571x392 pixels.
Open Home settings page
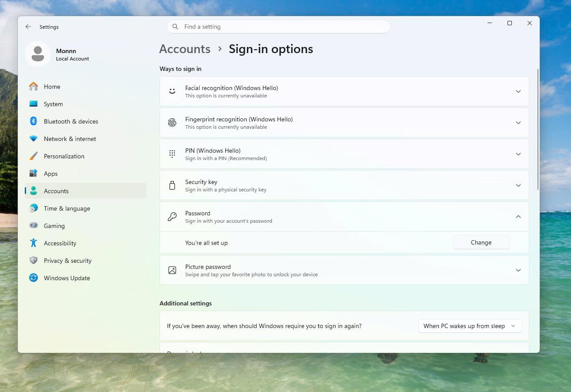[x=86, y=87]
